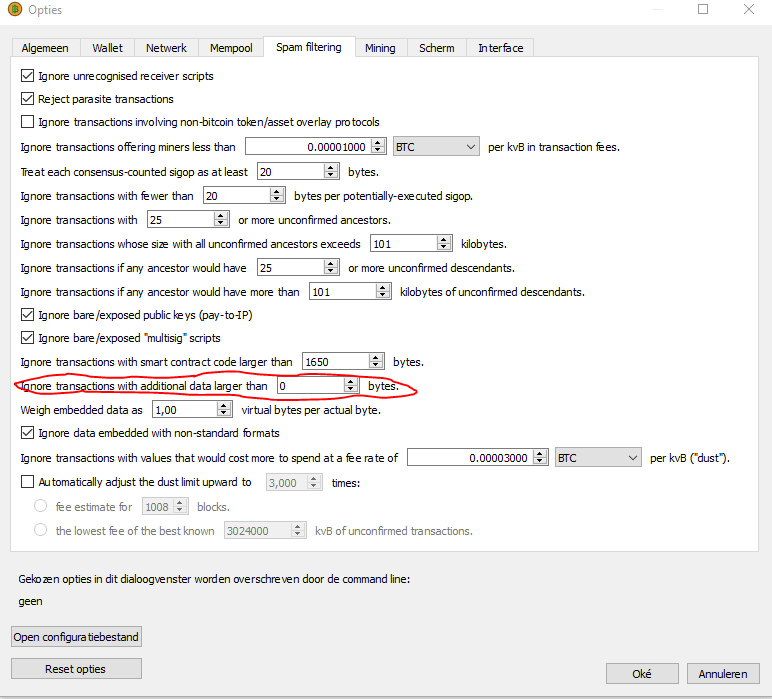Image resolution: width=772 pixels, height=699 pixels.
Task: Uncheck Reject parasite transactions
Action: click(x=28, y=99)
